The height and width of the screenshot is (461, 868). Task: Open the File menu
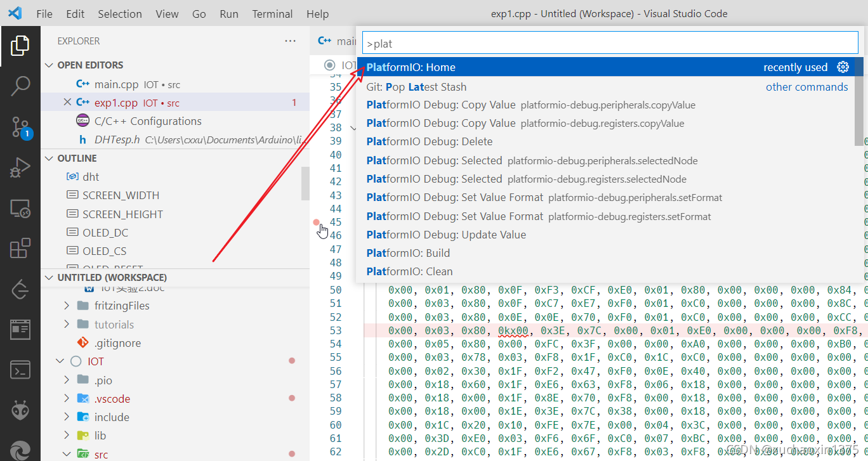click(44, 13)
